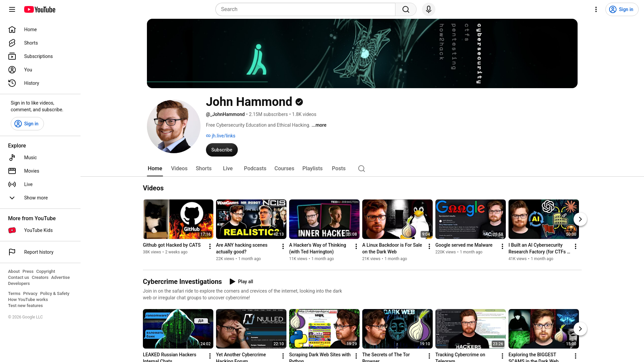644x362 pixels.
Task: Open title I Built an AI Cybersecurity Research Factory
Action: point(539,248)
